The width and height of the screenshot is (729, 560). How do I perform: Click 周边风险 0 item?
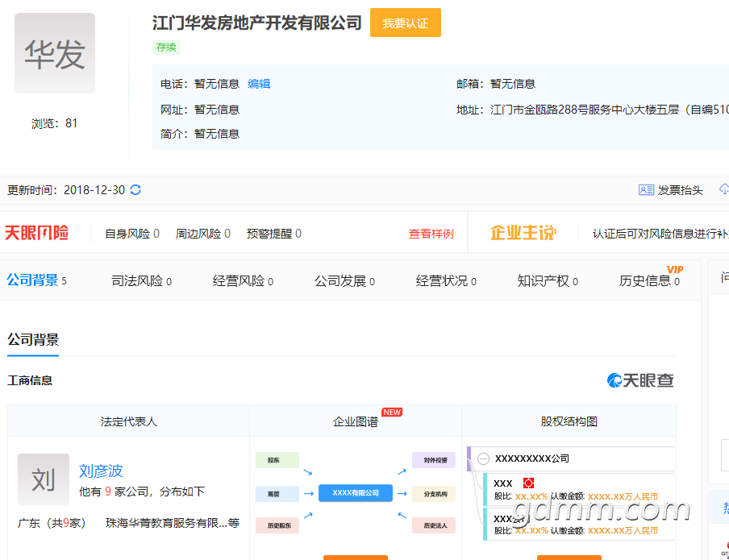(202, 234)
